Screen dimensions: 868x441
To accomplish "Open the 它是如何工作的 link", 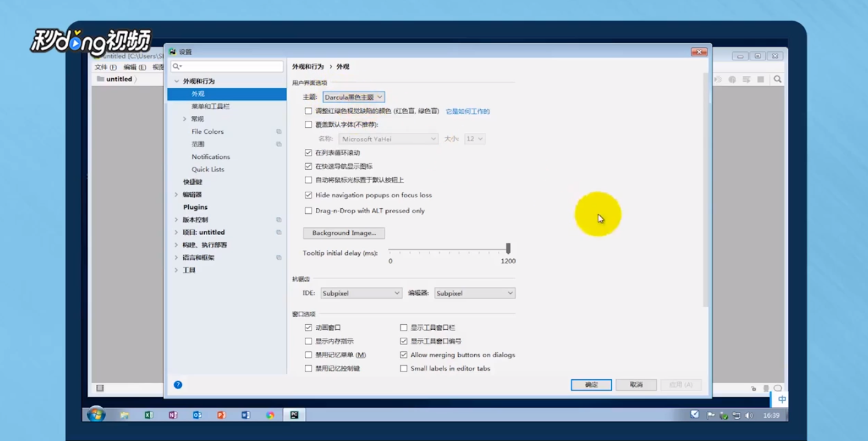I will [x=468, y=112].
